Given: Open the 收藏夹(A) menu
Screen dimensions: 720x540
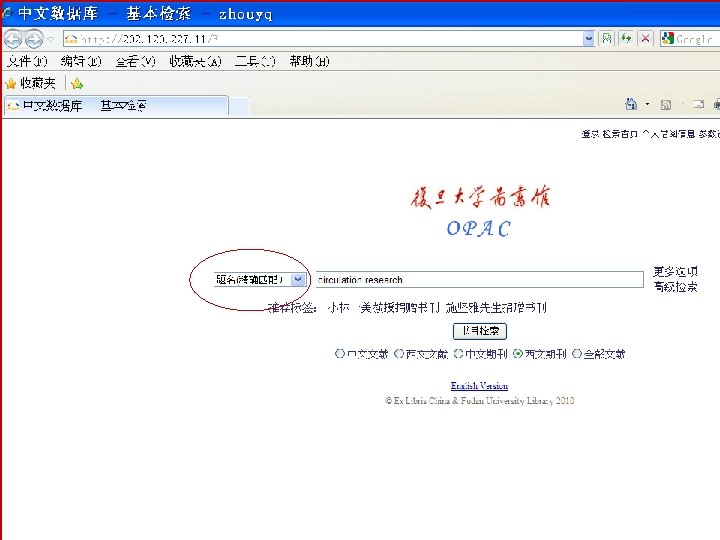Looking at the screenshot, I should pyautogui.click(x=195, y=61).
